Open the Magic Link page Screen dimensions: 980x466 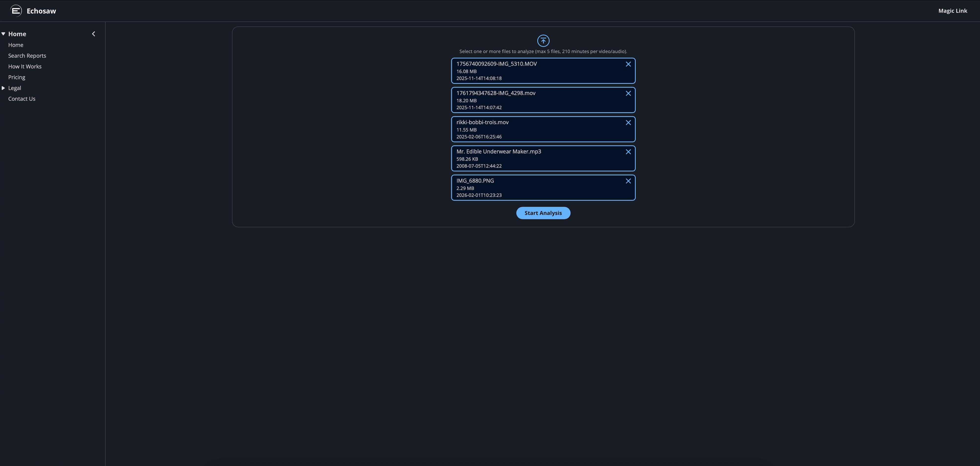[952, 11]
